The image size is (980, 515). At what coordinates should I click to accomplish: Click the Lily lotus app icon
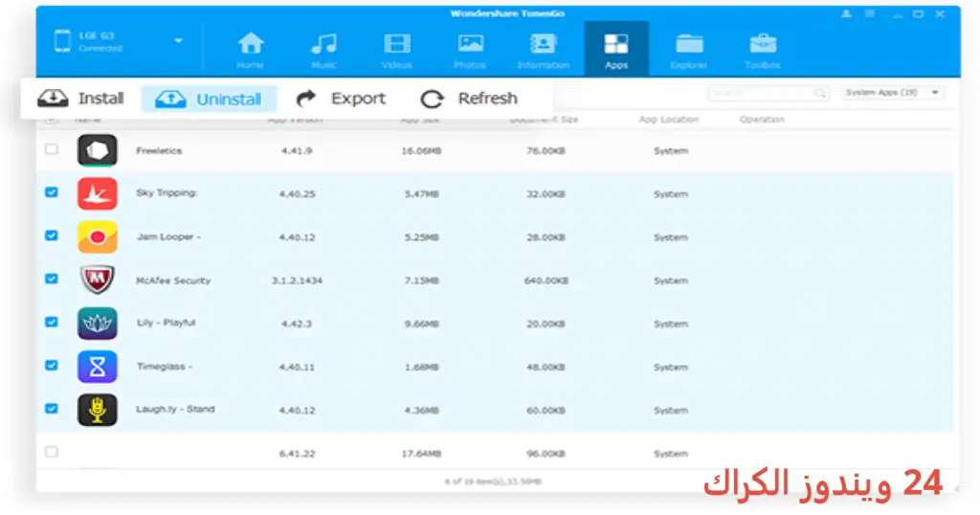[x=97, y=323]
